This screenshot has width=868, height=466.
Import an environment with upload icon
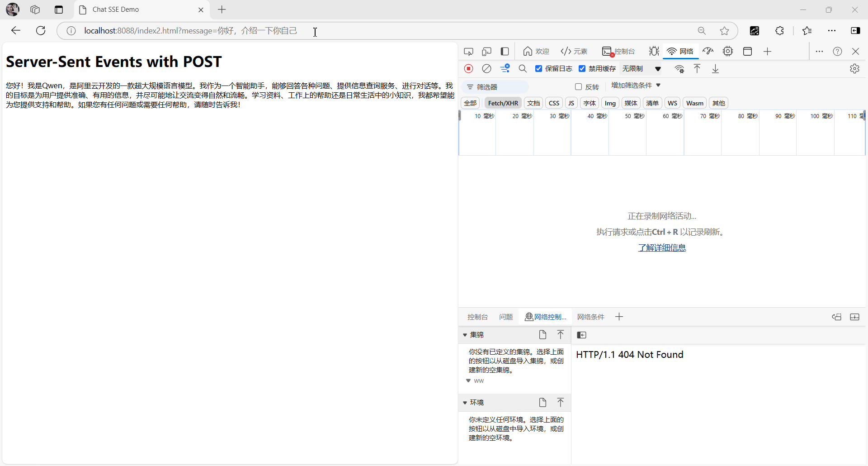(x=561, y=403)
